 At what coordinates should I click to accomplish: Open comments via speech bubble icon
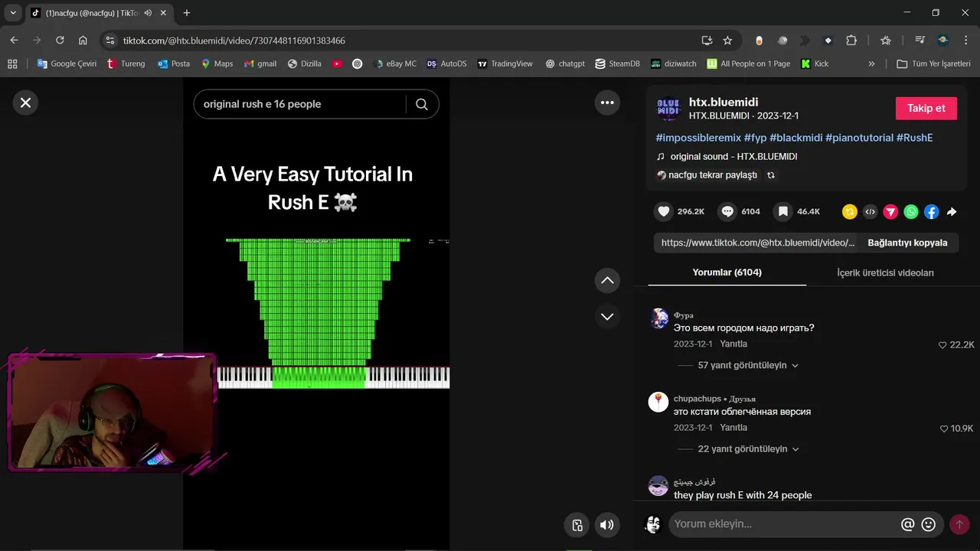(x=727, y=212)
